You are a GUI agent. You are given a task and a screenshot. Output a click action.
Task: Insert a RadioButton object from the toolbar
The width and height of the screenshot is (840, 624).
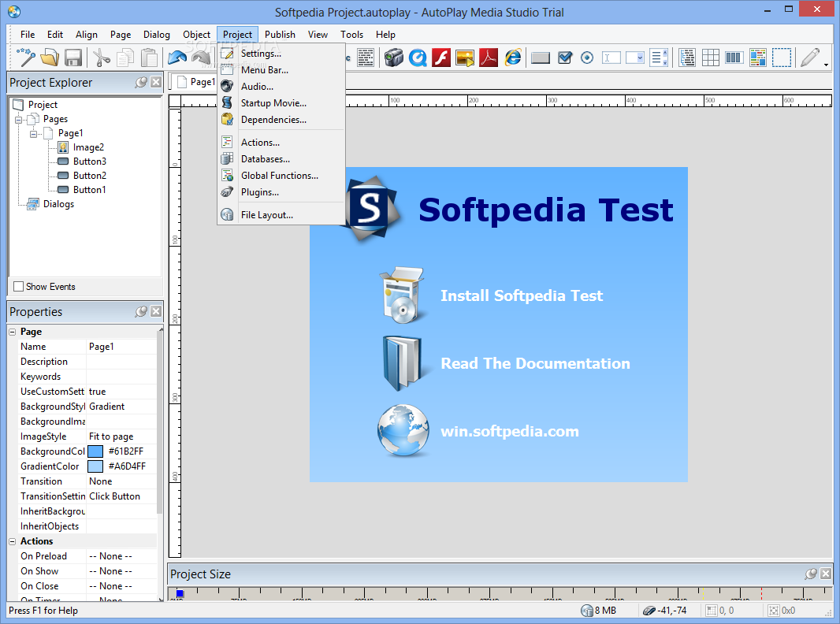click(x=587, y=58)
